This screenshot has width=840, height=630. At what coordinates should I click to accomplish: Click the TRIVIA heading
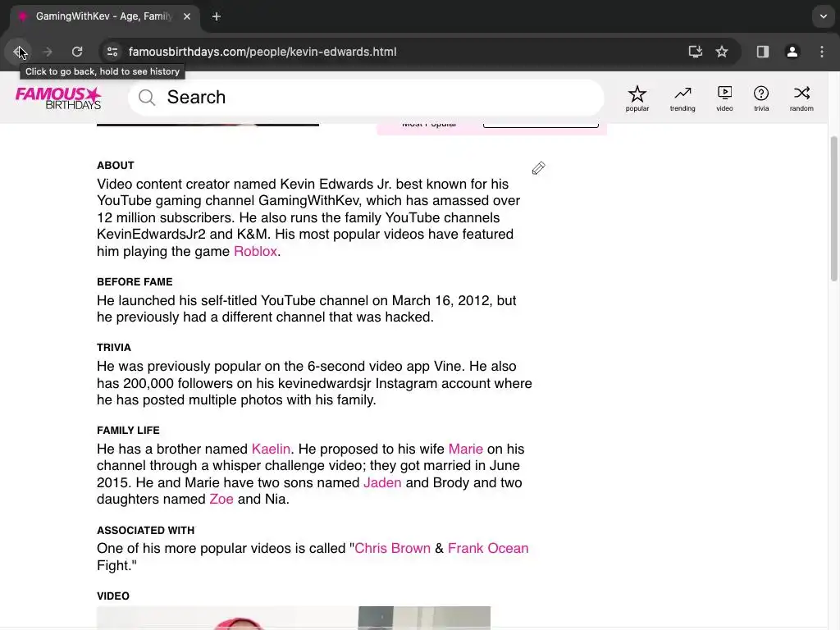[113, 348]
